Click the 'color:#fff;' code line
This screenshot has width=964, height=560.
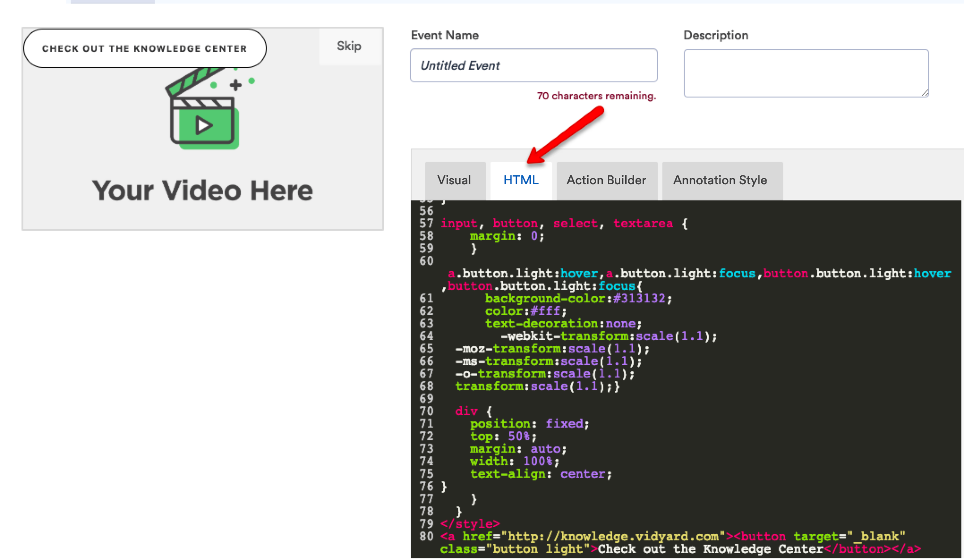pos(526,311)
